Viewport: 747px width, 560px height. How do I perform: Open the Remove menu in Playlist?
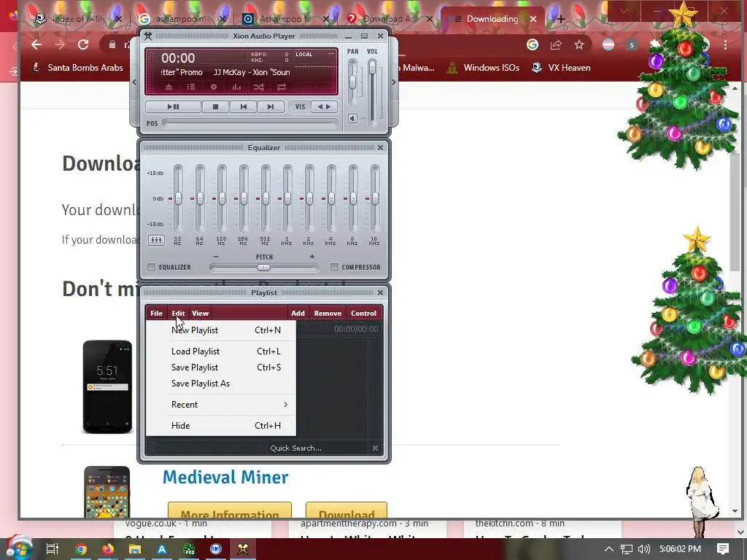(x=328, y=314)
